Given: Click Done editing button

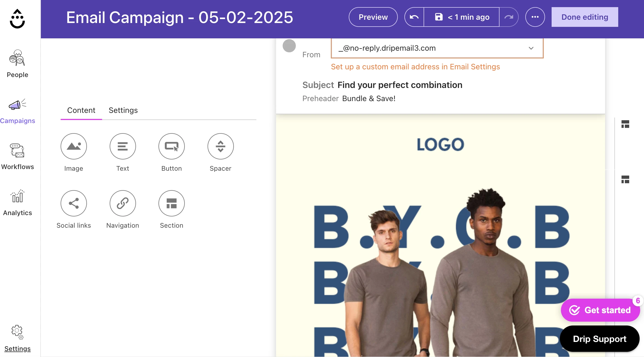Looking at the screenshot, I should point(585,17).
